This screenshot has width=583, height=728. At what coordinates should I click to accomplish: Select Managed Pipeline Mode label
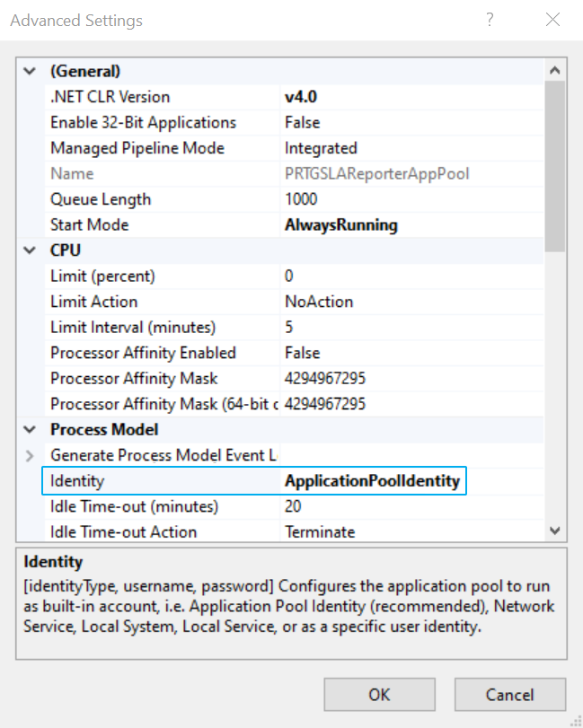(137, 148)
